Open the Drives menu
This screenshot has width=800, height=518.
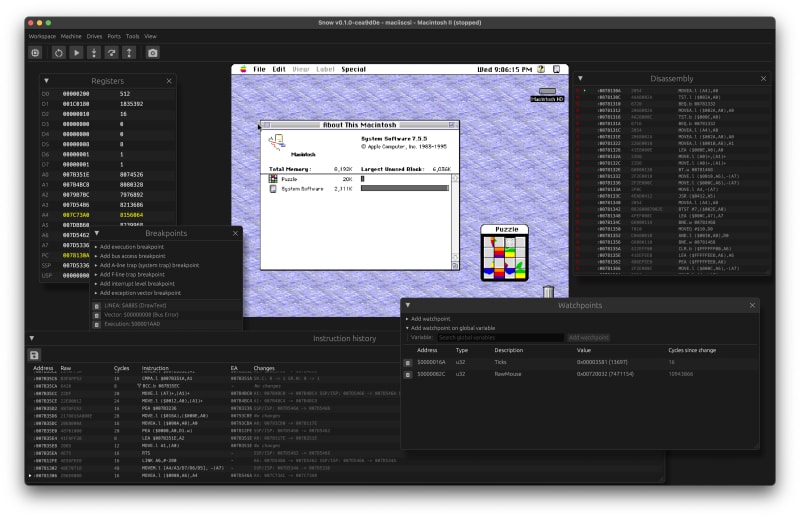click(x=97, y=36)
